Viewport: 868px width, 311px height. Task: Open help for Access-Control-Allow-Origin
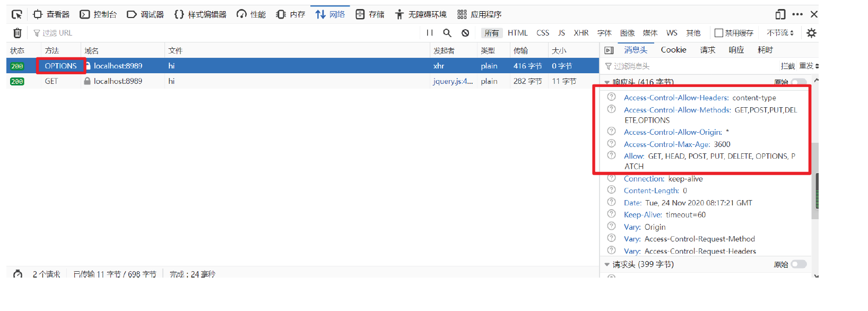612,132
